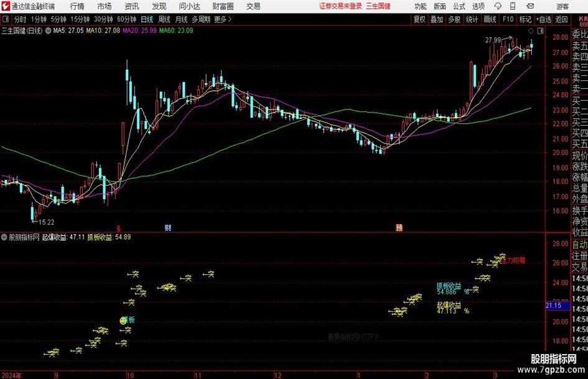Open the 发现 menu
This screenshot has width=588, height=379.
(x=159, y=6)
